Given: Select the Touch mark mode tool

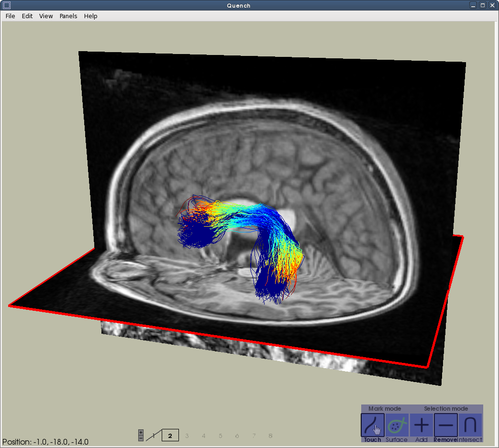Looking at the screenshot, I should [x=373, y=425].
